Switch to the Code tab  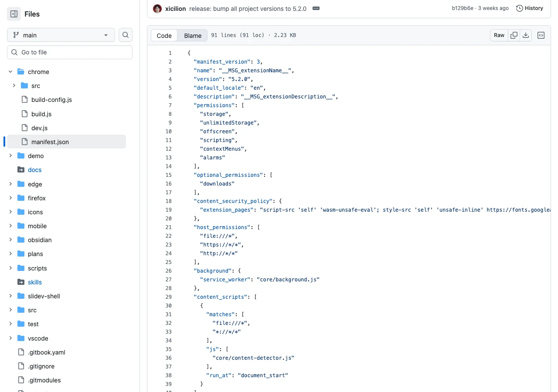pyautogui.click(x=164, y=36)
